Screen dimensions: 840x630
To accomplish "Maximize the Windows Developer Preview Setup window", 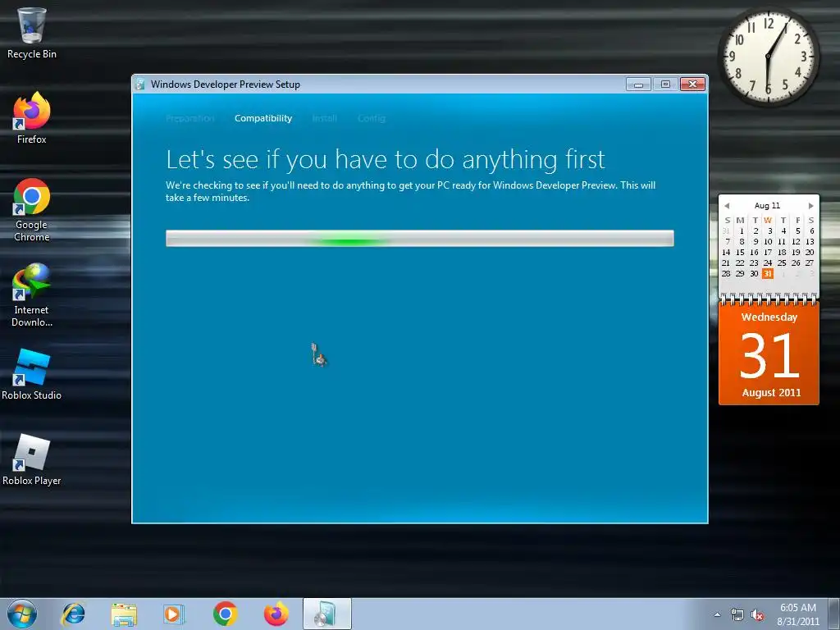I will click(665, 84).
